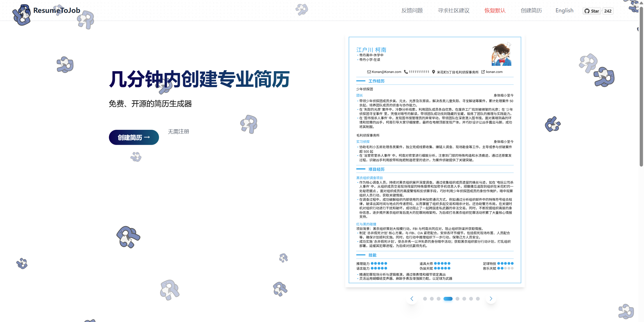Click the 米花町5丁目毛利侦探事务所 address
This screenshot has height=322, width=644.
coord(457,72)
